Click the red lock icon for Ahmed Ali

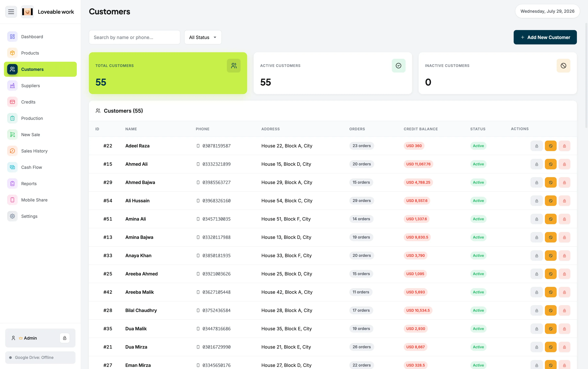pos(564,164)
